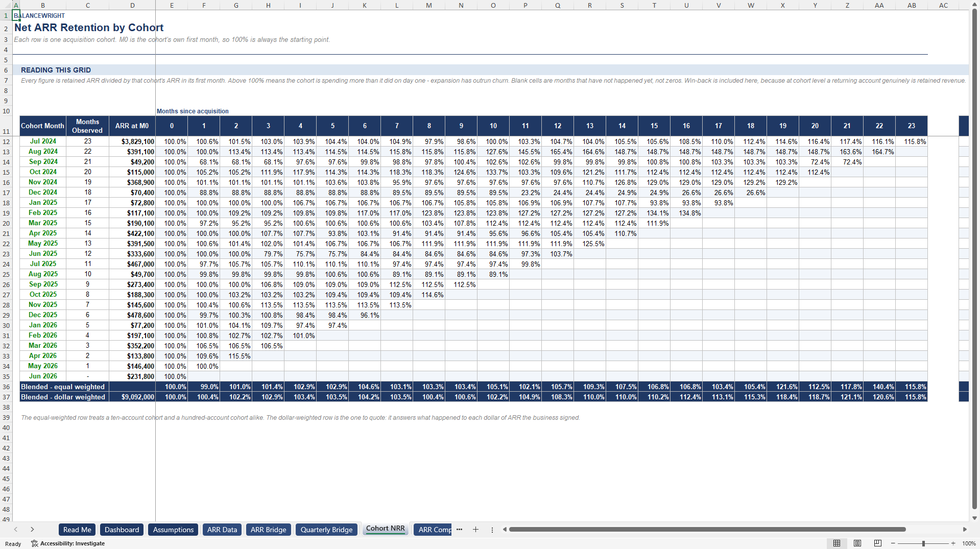The width and height of the screenshot is (980, 549).
Task: Click the 100% zoom level
Action: coord(969,543)
